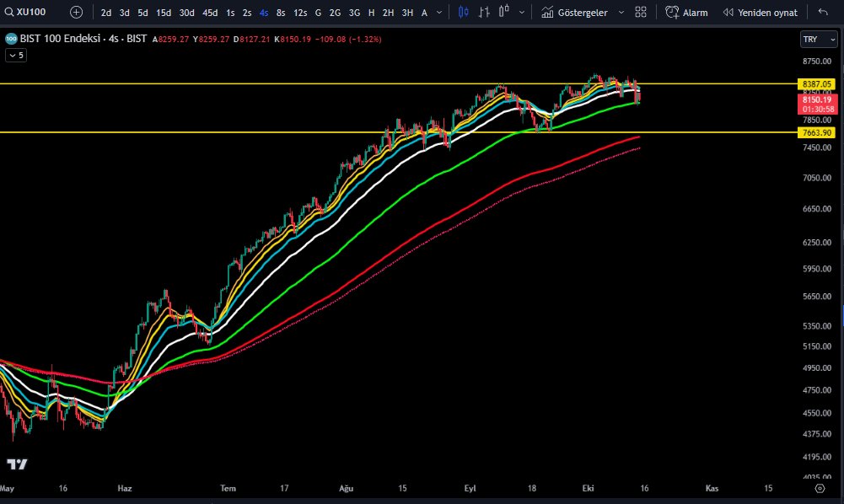The width and height of the screenshot is (844, 504).
Task: Open symbol search for XU100
Action: [25, 12]
